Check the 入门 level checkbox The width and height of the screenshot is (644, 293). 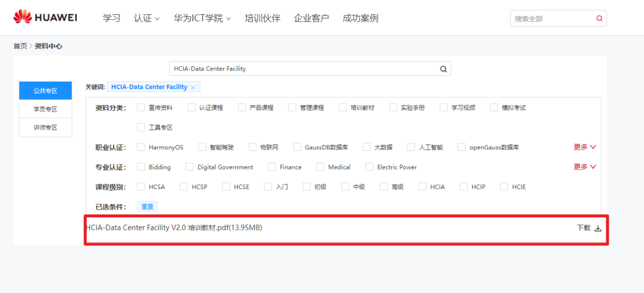click(268, 187)
